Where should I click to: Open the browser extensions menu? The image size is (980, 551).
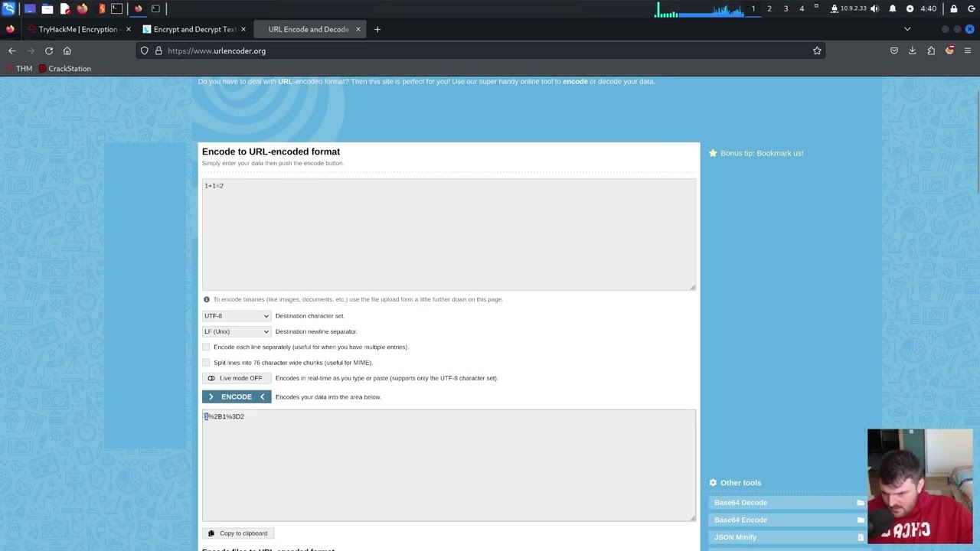pos(931,51)
